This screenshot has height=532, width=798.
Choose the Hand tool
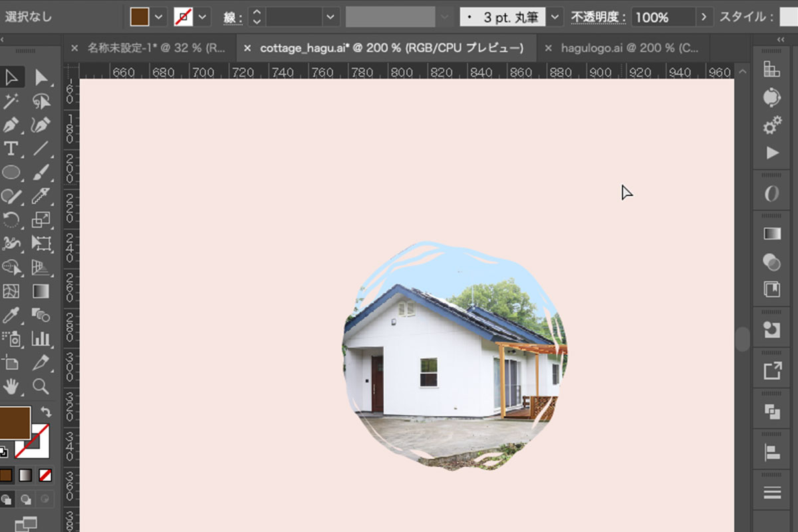coord(11,386)
